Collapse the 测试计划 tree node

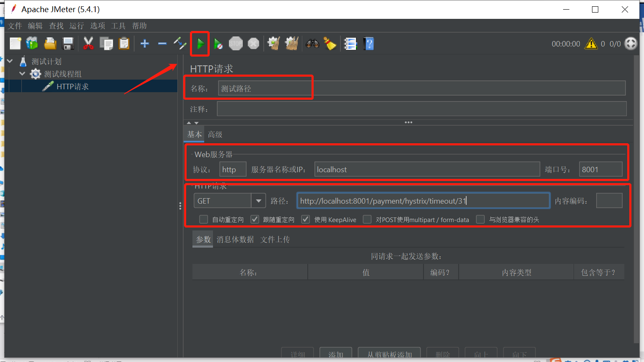pyautogui.click(x=10, y=61)
